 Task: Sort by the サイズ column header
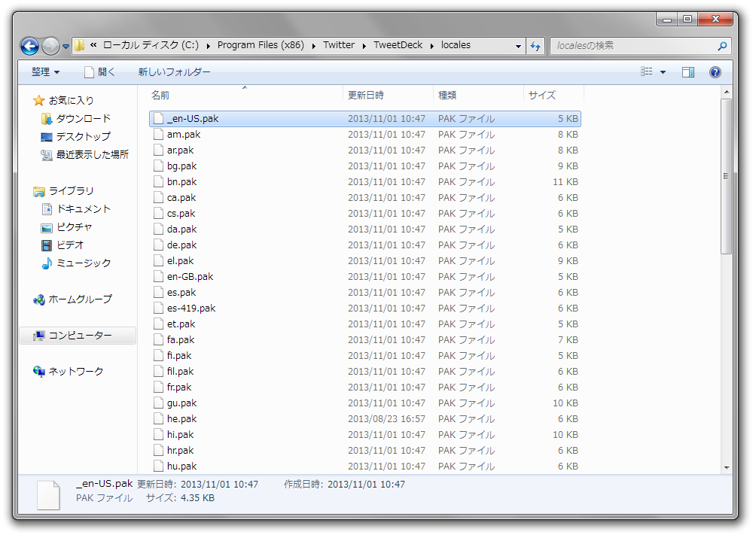[x=553, y=95]
